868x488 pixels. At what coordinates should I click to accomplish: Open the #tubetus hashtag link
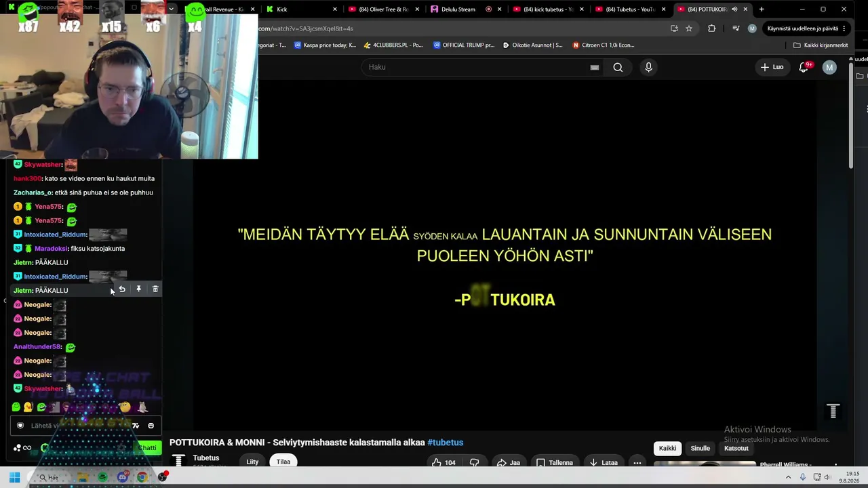[445, 443]
